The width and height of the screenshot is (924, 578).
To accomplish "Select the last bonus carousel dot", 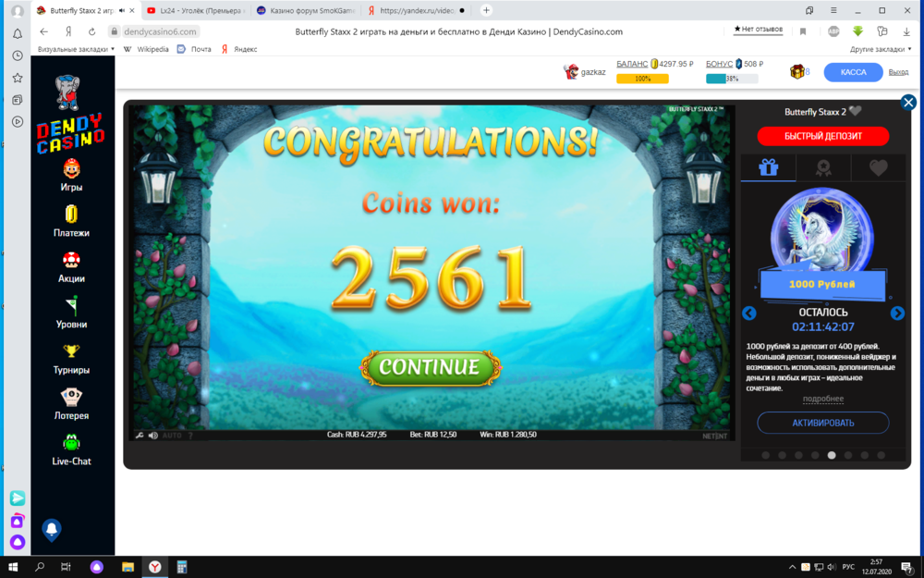I will (881, 455).
